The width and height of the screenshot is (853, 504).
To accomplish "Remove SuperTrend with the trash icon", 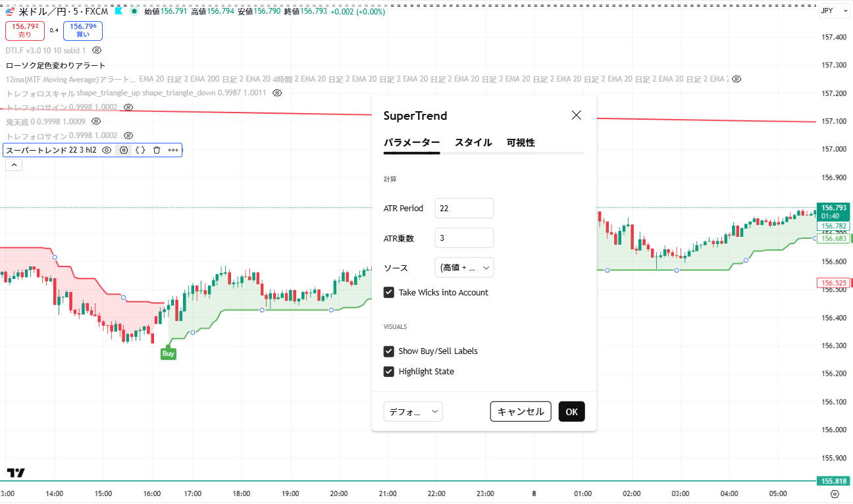I will (x=157, y=150).
